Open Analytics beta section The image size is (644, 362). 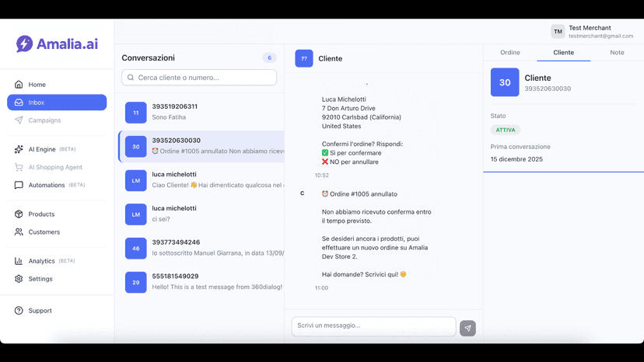pos(57,261)
